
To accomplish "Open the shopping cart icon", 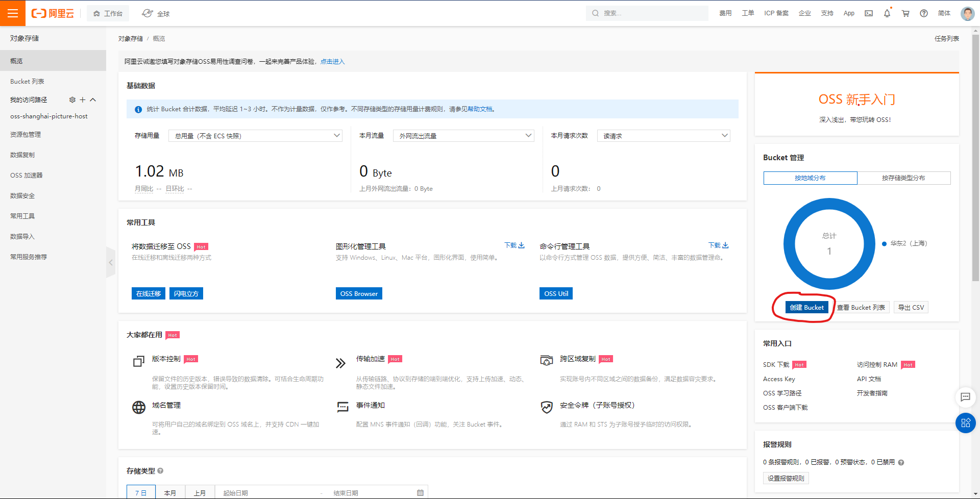I will tap(905, 13).
